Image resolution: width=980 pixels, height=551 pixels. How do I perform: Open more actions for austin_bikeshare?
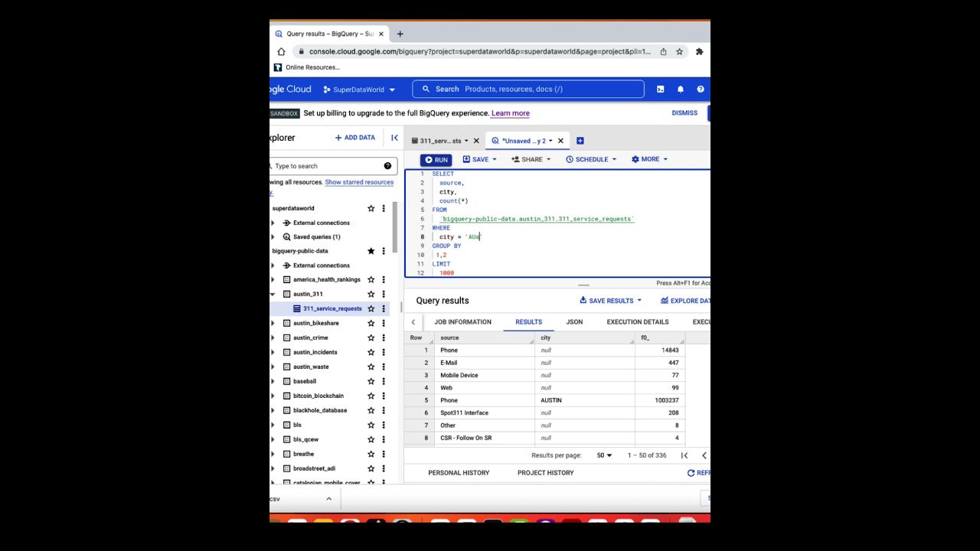point(384,323)
